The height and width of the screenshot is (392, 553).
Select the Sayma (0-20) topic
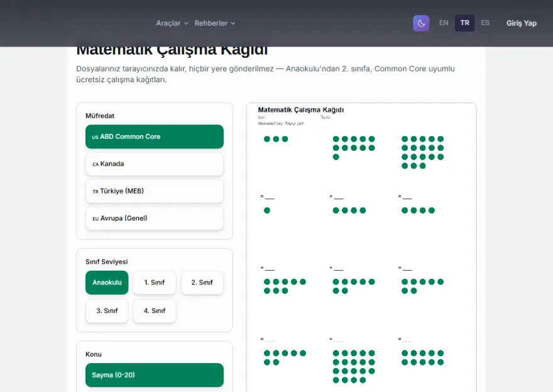coord(155,375)
